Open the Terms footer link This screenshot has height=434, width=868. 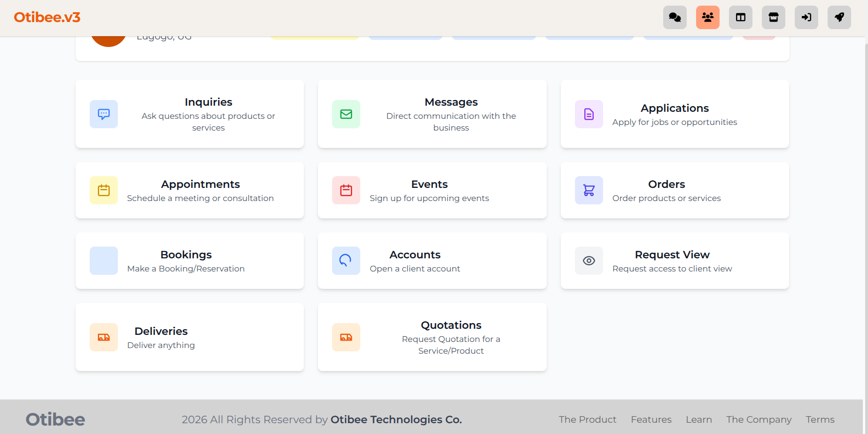tap(820, 419)
